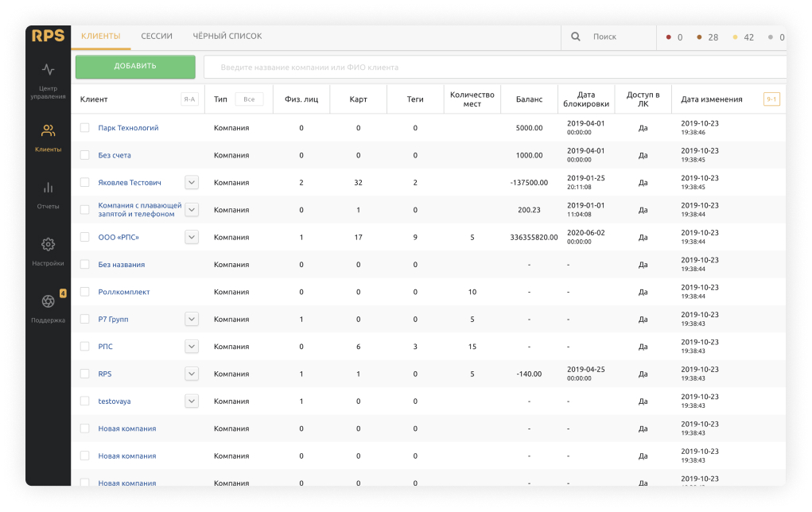Switch to the Сессии tab
This screenshot has width=812, height=512.
pos(157,37)
